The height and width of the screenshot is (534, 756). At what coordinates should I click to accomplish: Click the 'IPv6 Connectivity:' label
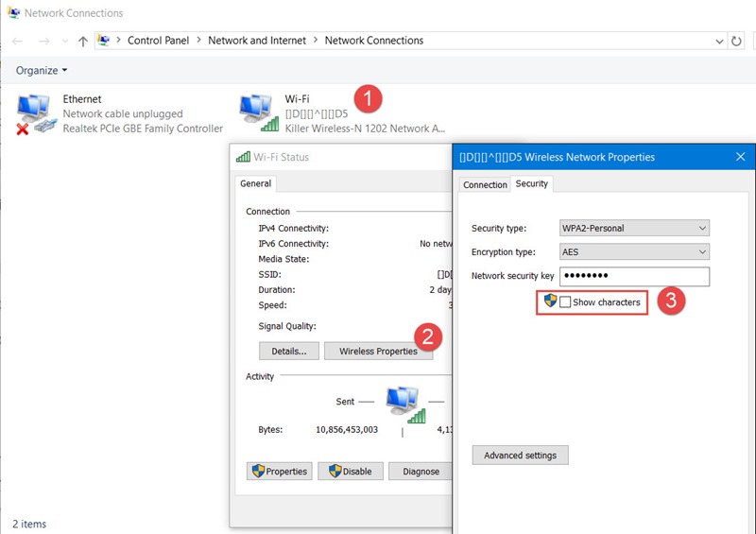294,244
